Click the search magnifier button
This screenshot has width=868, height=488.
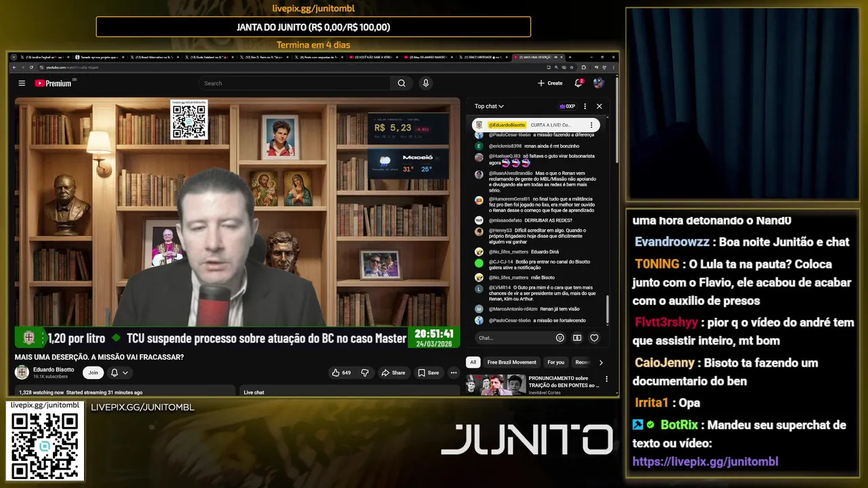(401, 83)
